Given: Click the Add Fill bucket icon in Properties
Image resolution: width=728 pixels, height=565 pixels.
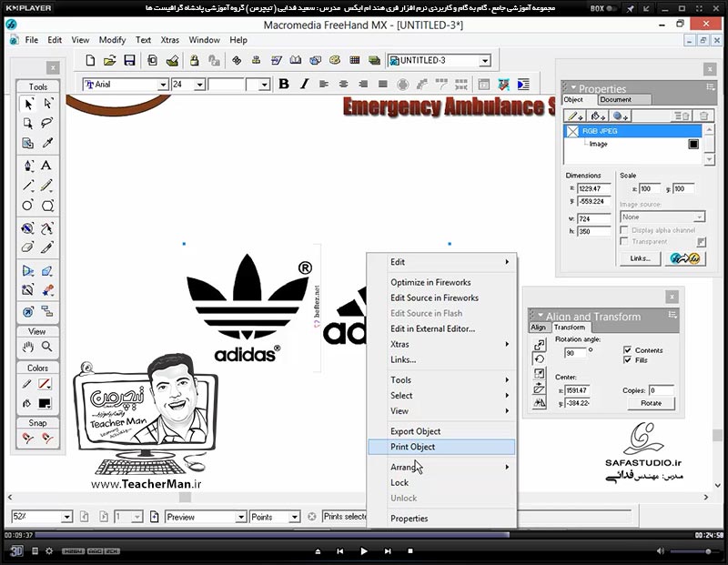Looking at the screenshot, I should (597, 116).
